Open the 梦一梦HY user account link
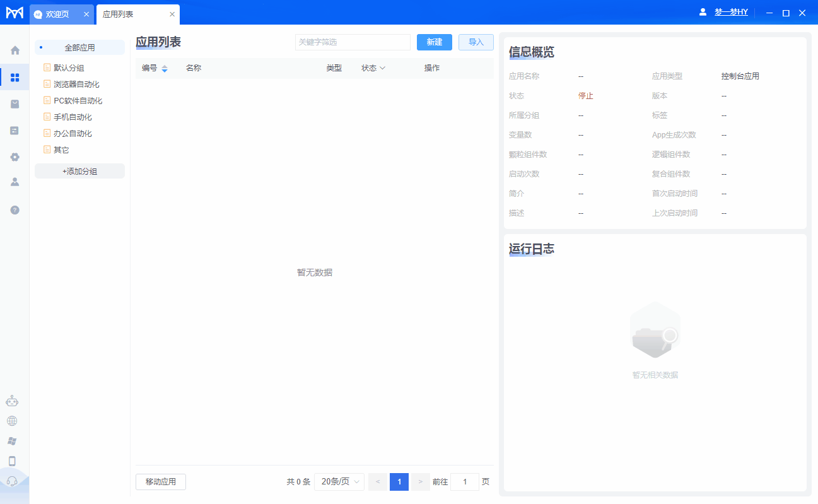Viewport: 818px width, 504px height. (731, 12)
